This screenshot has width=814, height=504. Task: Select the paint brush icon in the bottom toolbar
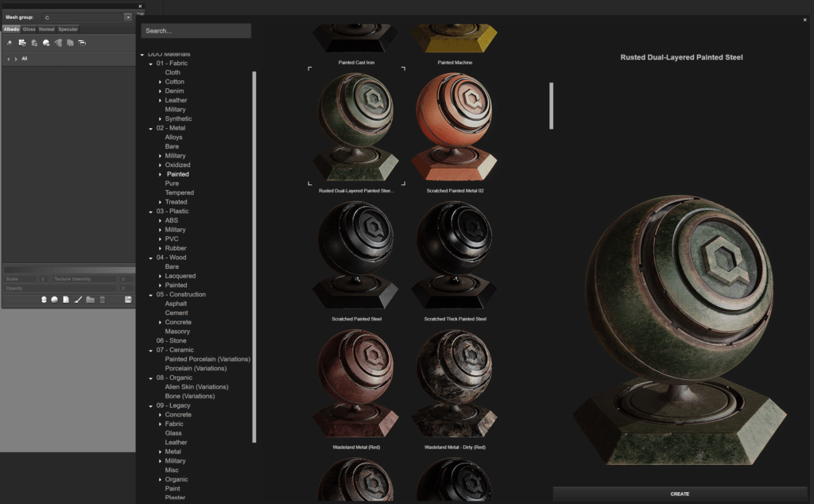coord(78,300)
